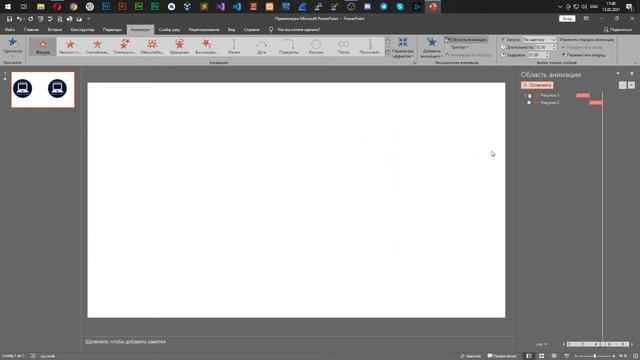Select the dotted-outline star scaling effect

click(x=152, y=46)
